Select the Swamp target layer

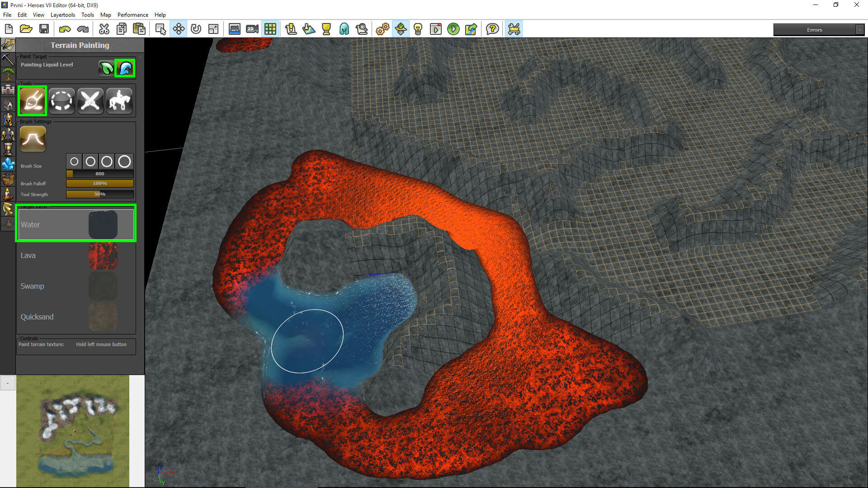(76, 286)
